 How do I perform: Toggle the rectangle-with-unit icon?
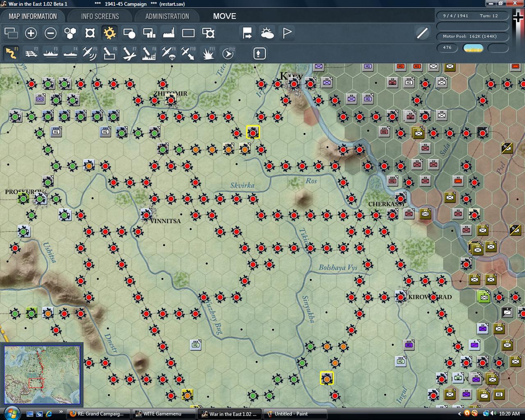click(x=208, y=33)
